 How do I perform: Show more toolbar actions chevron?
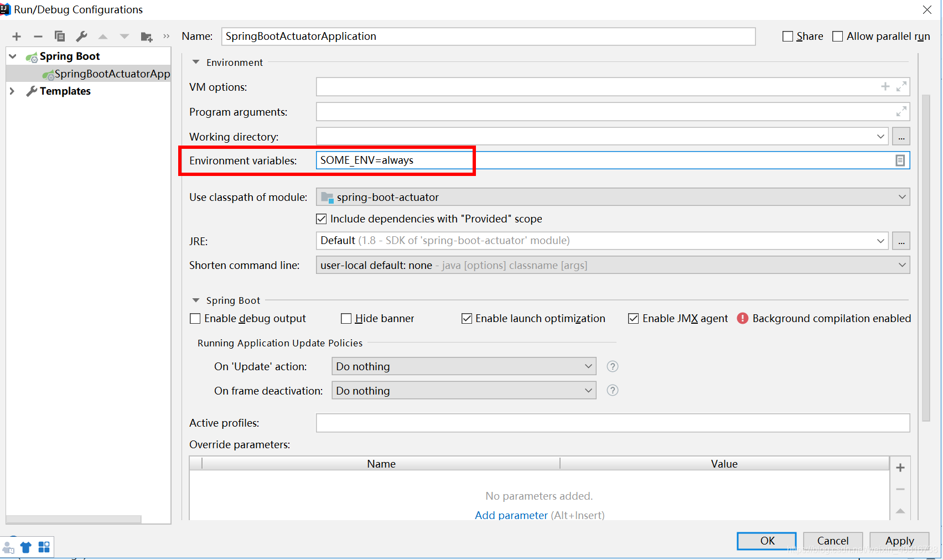tap(166, 37)
